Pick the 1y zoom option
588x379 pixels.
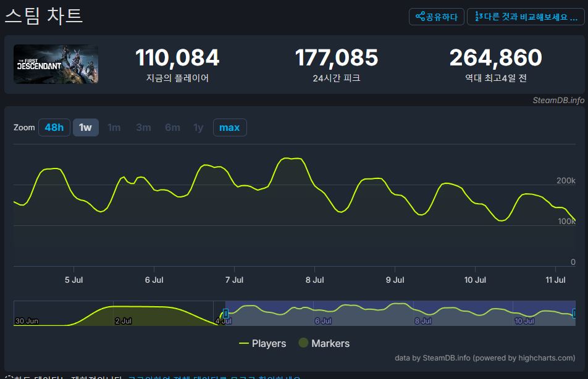[x=198, y=128]
